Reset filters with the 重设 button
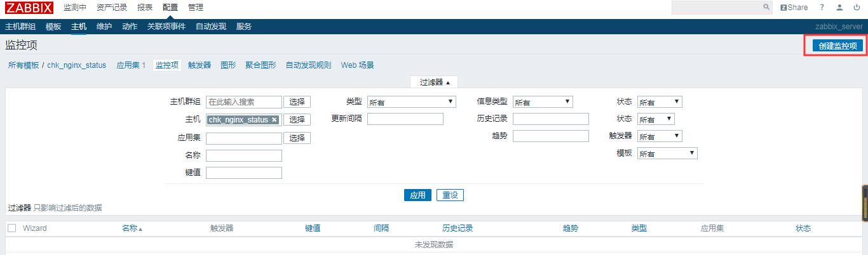This screenshot has height=255, width=868. (450, 195)
